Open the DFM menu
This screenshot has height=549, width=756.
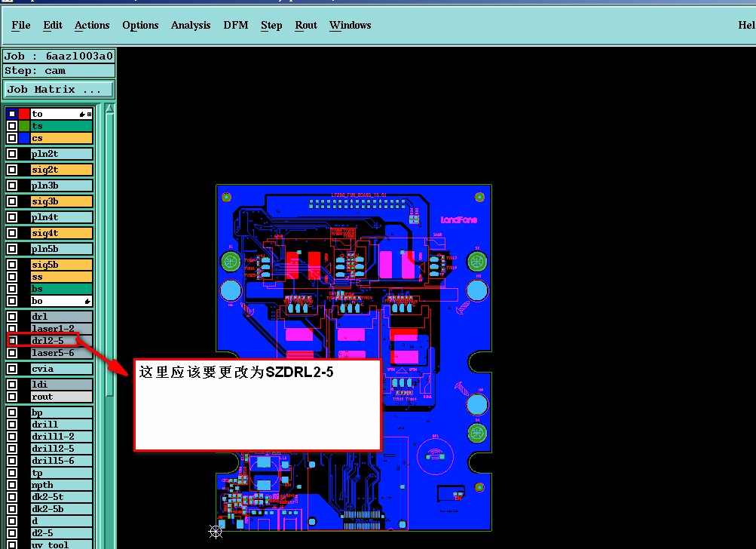[236, 25]
